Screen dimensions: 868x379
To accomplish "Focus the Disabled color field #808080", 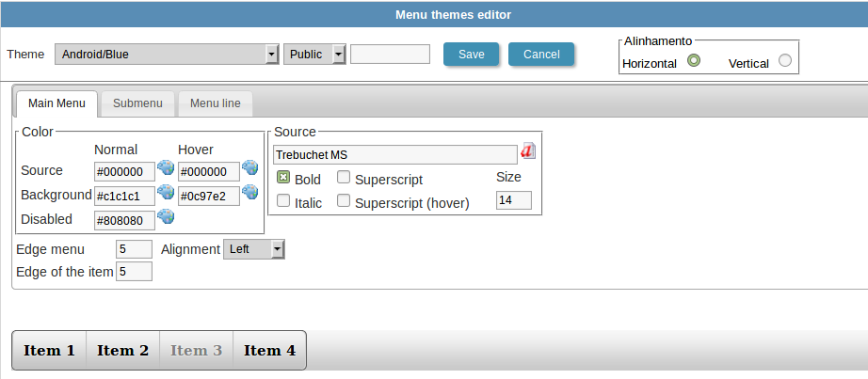I will [x=124, y=221].
